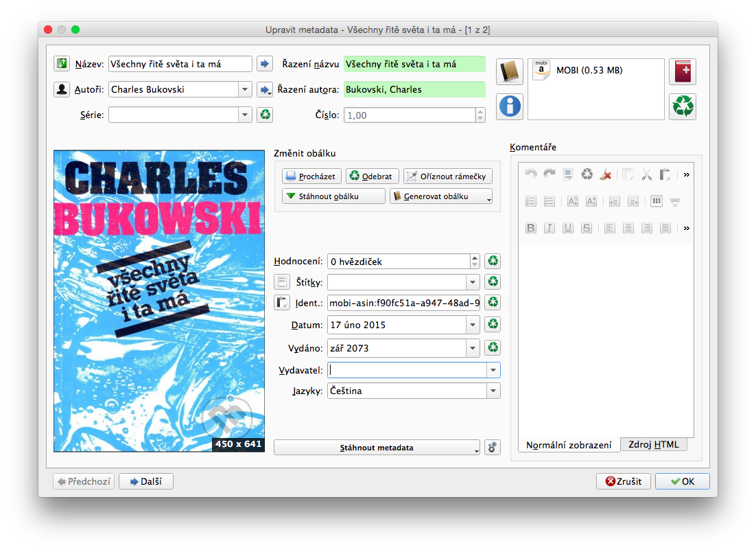Open the manage authors icon
Image resolution: width=756 pixels, height=552 pixels.
(x=62, y=89)
